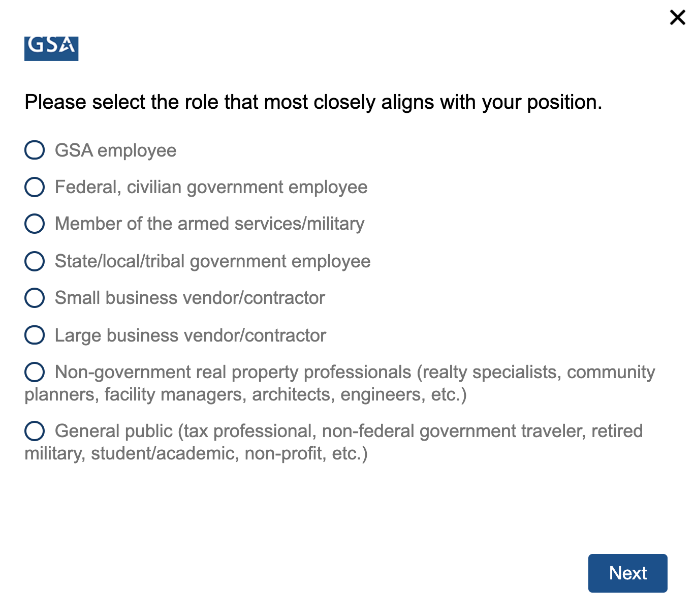This screenshot has height=616, width=695.
Task: Click 'Large business vendor/contractor' label text
Action: coord(190,335)
